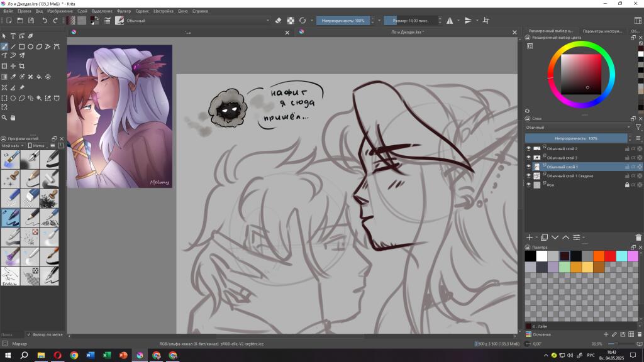Open the 'Слой' menu
Screen dimensions: 644x362
tap(82, 11)
